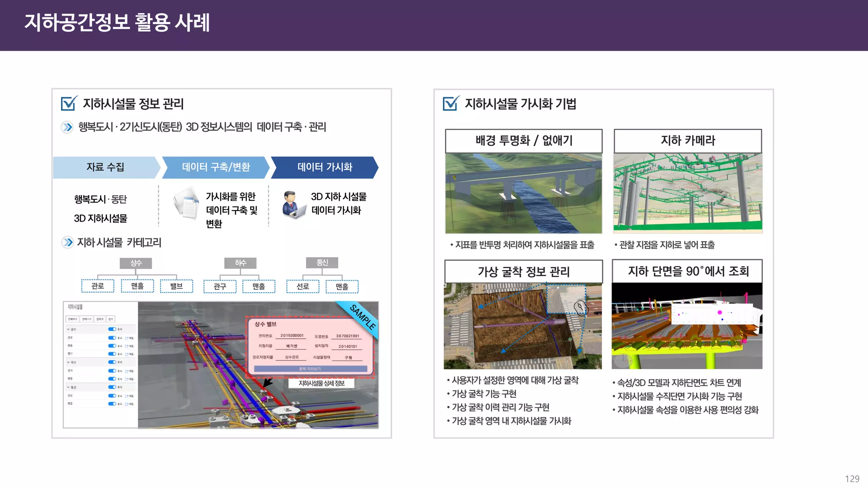
Task: Click the checkmark icon beside 지하시설물 정보 관리
Action: pos(69,103)
